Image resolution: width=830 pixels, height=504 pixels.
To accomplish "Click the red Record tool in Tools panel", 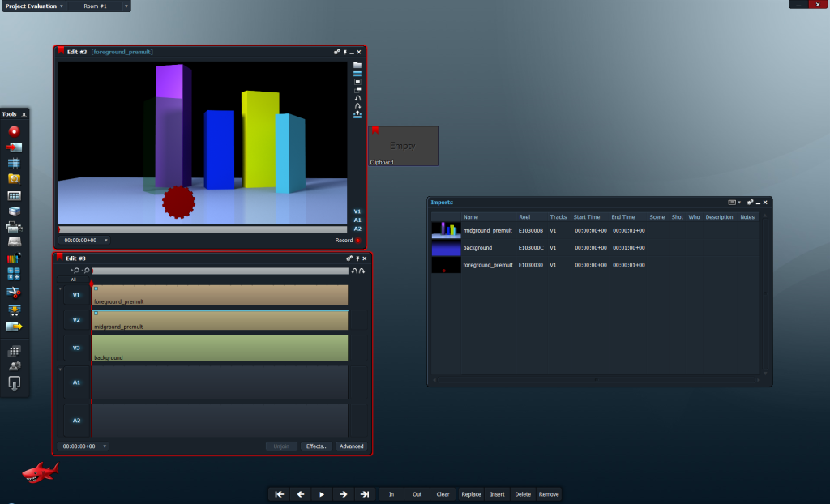I will pos(15,131).
